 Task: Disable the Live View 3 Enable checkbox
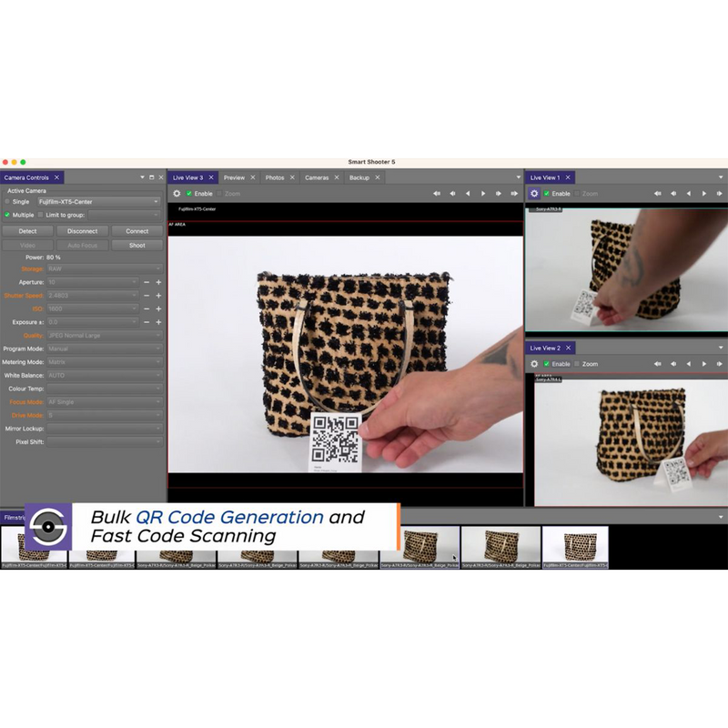click(189, 194)
